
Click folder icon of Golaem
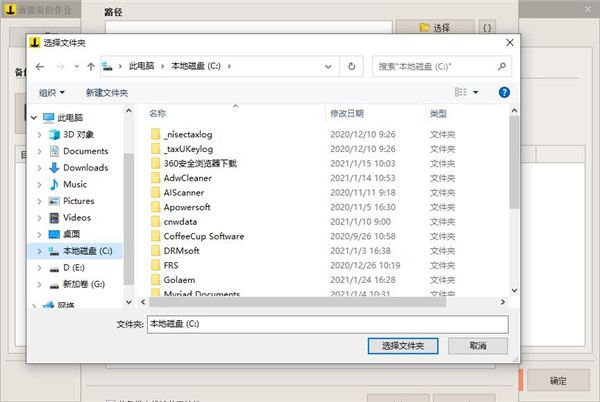(x=155, y=280)
